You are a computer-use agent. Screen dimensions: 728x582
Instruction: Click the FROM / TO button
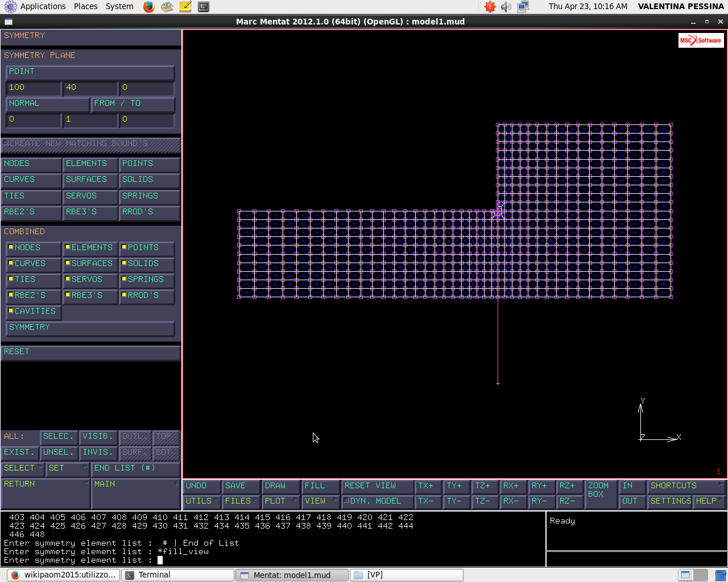coord(133,103)
